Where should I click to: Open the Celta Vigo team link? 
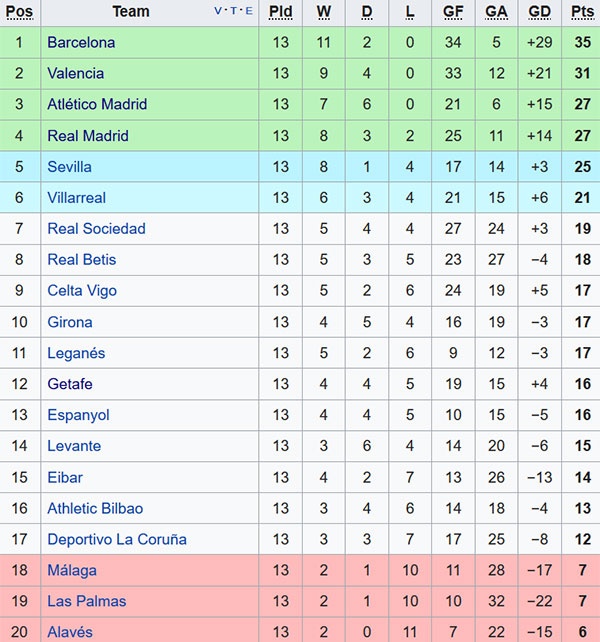tap(82, 291)
